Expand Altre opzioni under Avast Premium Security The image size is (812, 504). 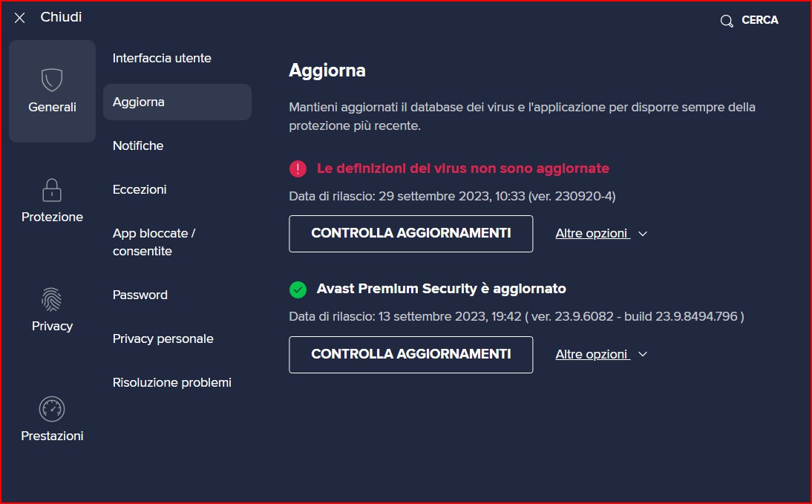[x=601, y=355]
